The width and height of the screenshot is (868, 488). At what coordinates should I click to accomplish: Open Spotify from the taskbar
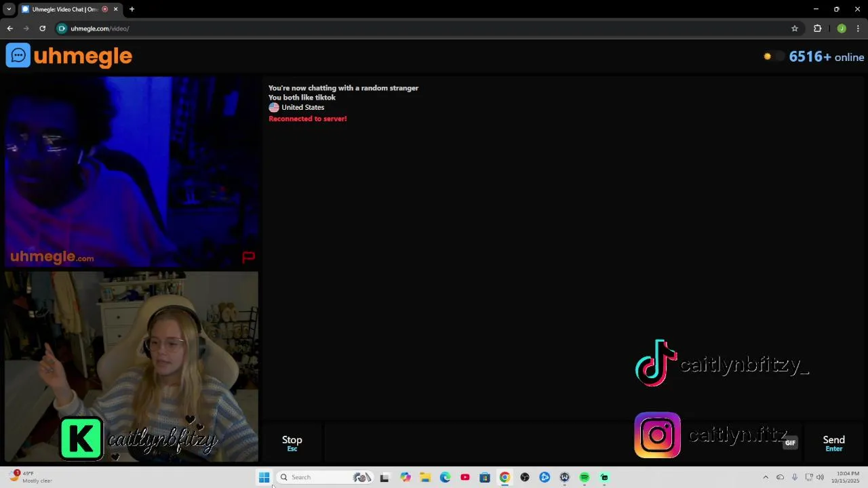(585, 477)
